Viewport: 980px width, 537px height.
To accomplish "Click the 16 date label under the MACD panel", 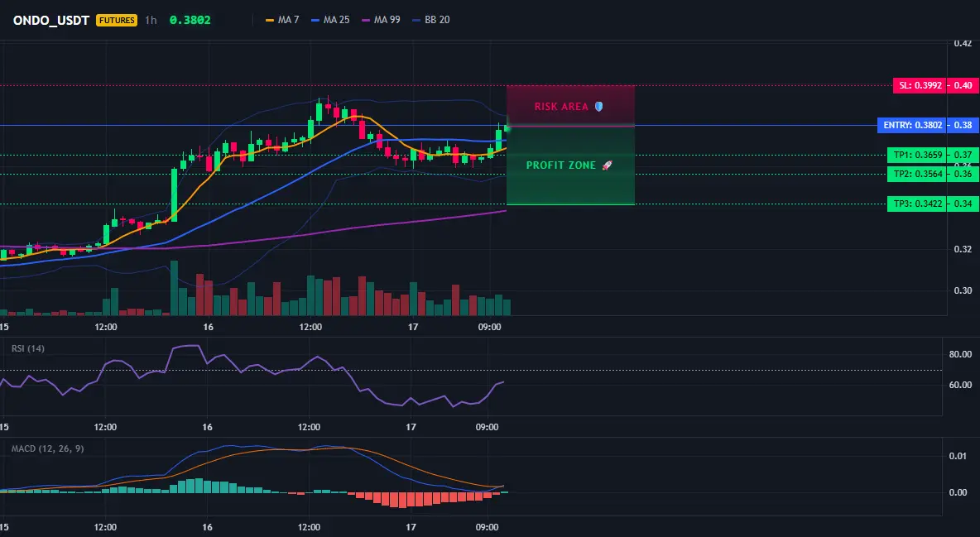I will pyautogui.click(x=207, y=527).
